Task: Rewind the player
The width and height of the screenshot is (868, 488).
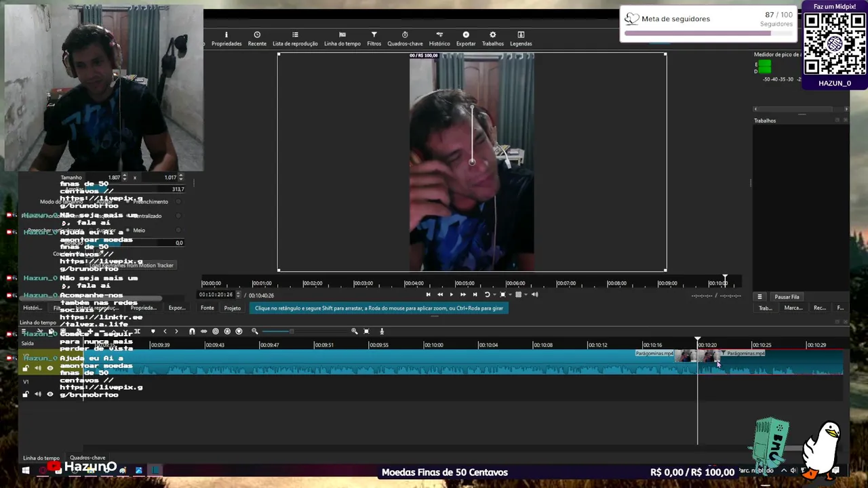Action: click(x=440, y=294)
